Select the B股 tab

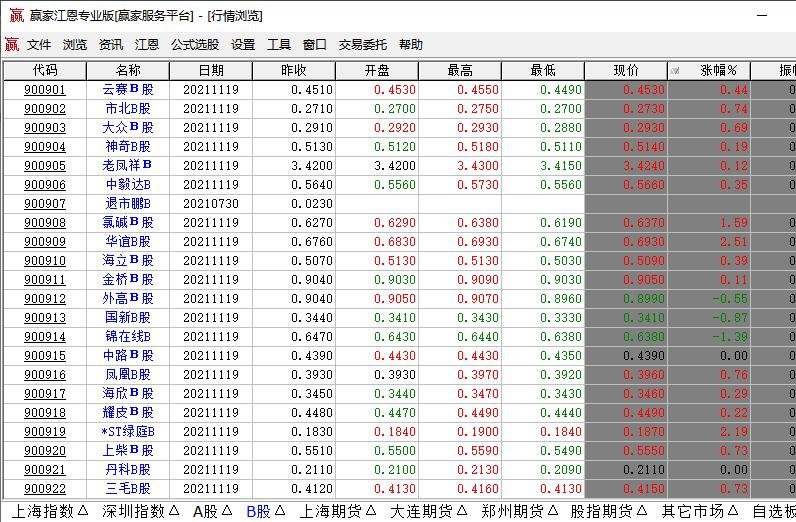coord(266,511)
